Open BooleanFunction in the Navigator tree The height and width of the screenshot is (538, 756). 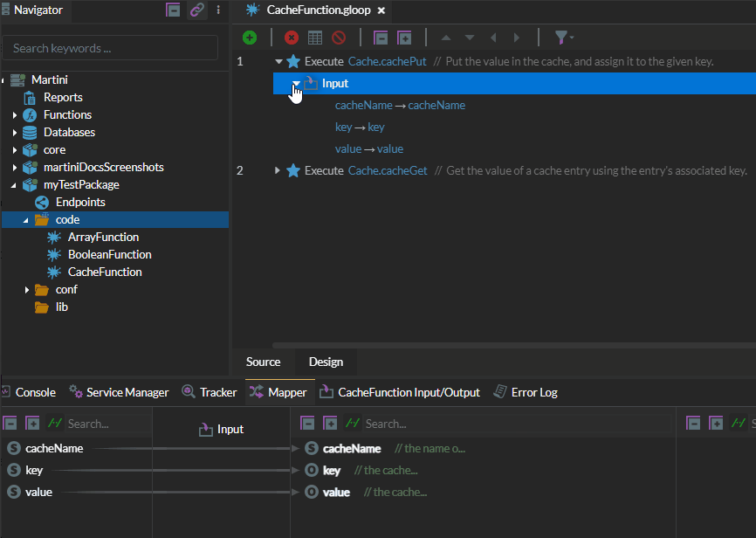109,254
